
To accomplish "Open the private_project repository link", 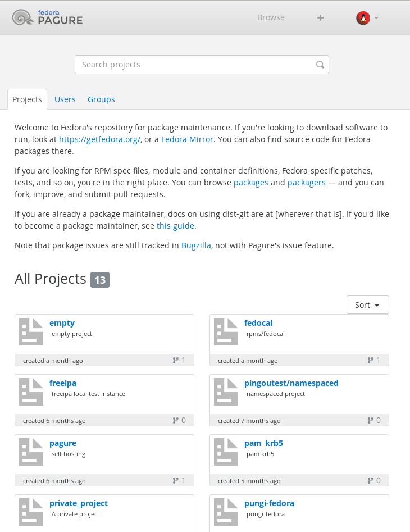I will click(79, 503).
